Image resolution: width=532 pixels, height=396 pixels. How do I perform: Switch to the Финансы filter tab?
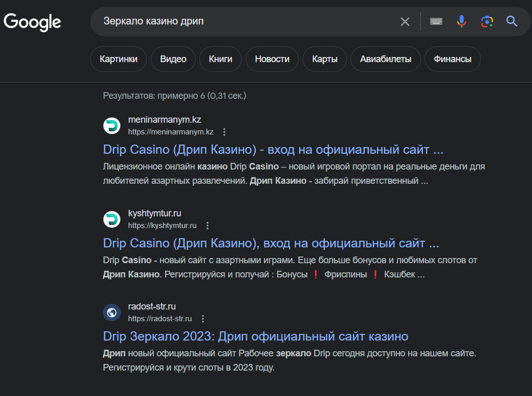tap(453, 59)
